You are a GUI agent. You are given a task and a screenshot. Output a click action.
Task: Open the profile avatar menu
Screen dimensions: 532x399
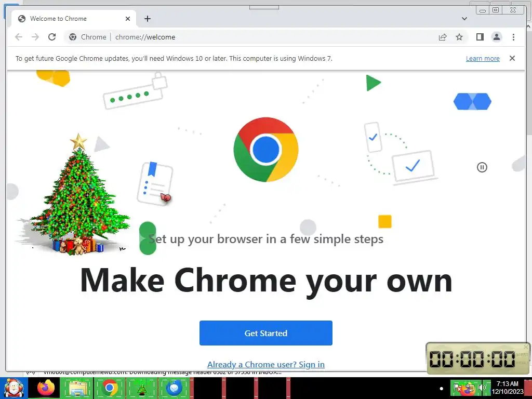tap(496, 37)
